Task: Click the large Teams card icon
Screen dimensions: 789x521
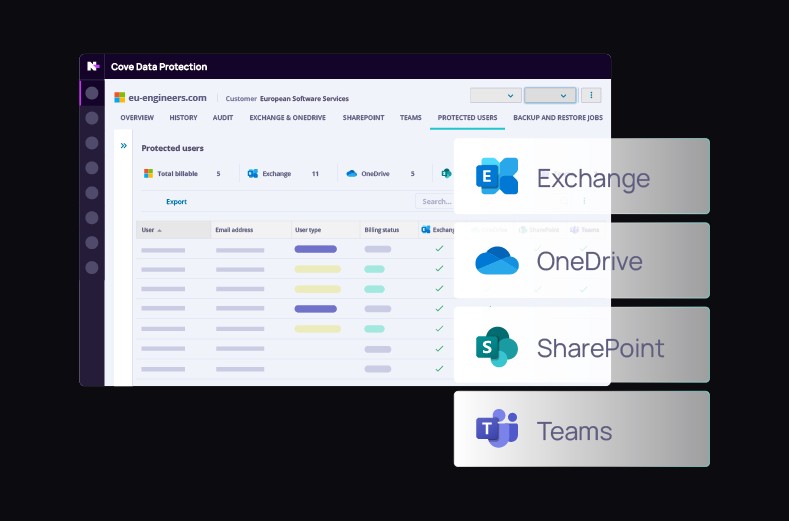Action: (x=497, y=429)
